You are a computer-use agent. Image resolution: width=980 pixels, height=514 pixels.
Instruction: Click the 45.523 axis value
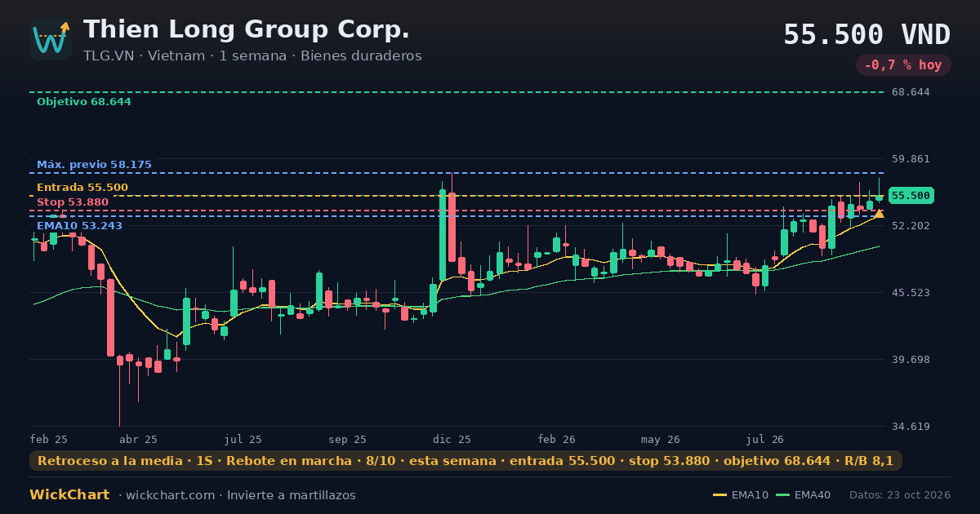click(x=911, y=293)
